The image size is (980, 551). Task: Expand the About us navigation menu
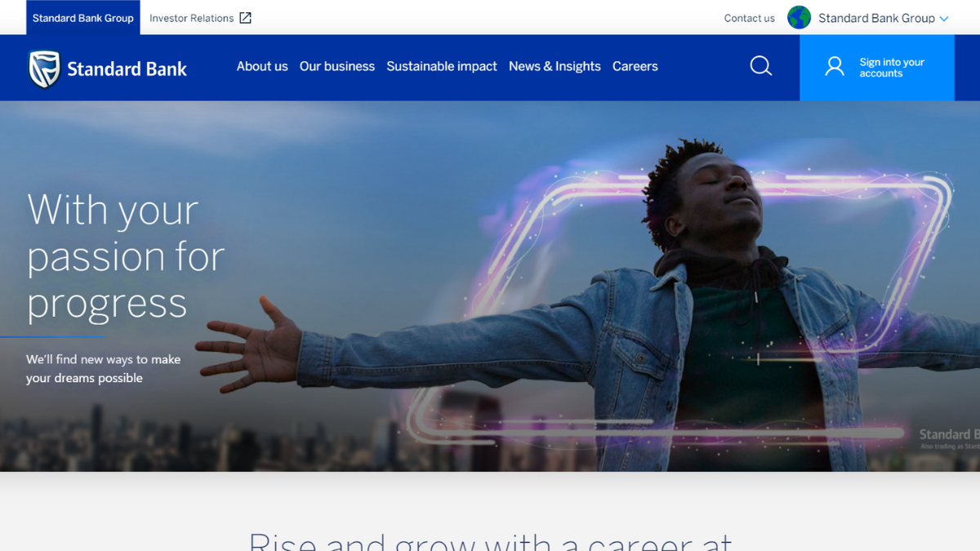click(x=261, y=66)
